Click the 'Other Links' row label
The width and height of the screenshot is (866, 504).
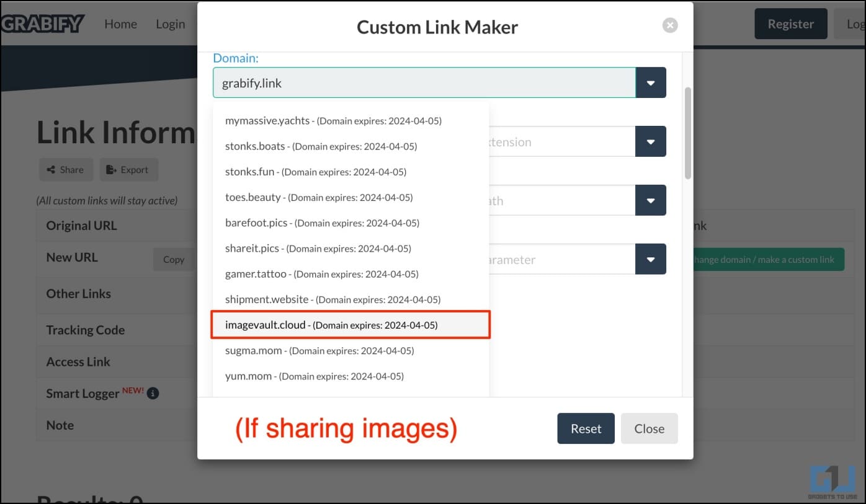79,294
